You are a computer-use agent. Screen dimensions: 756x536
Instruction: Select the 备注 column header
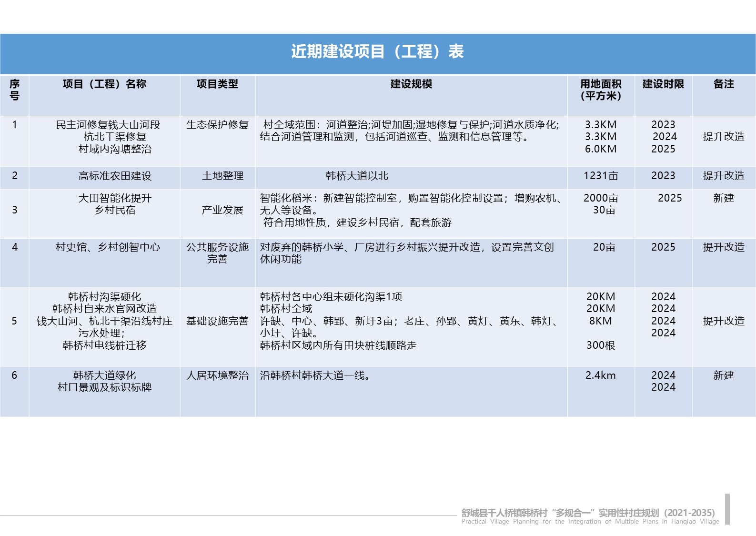click(724, 84)
